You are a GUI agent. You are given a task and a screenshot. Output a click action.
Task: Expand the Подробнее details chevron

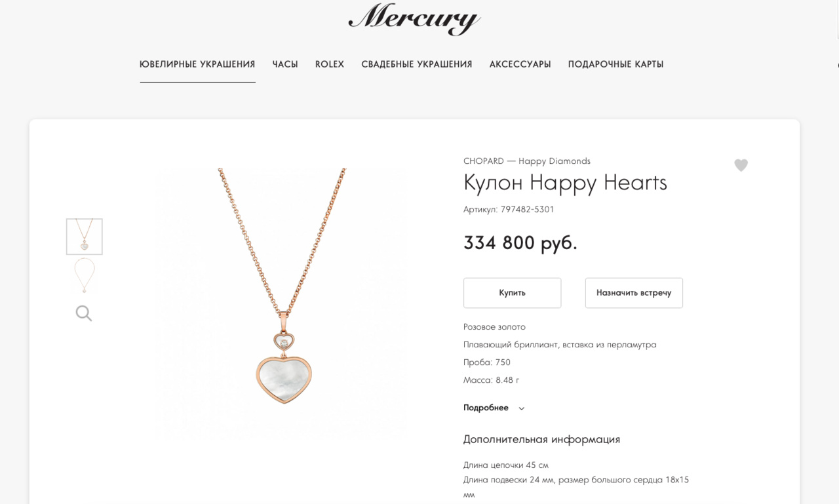point(522,408)
